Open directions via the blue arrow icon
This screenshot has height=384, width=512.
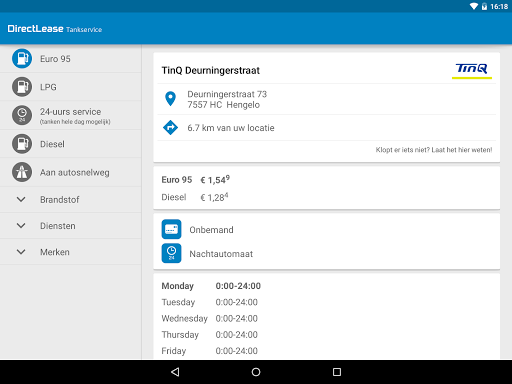pos(170,127)
